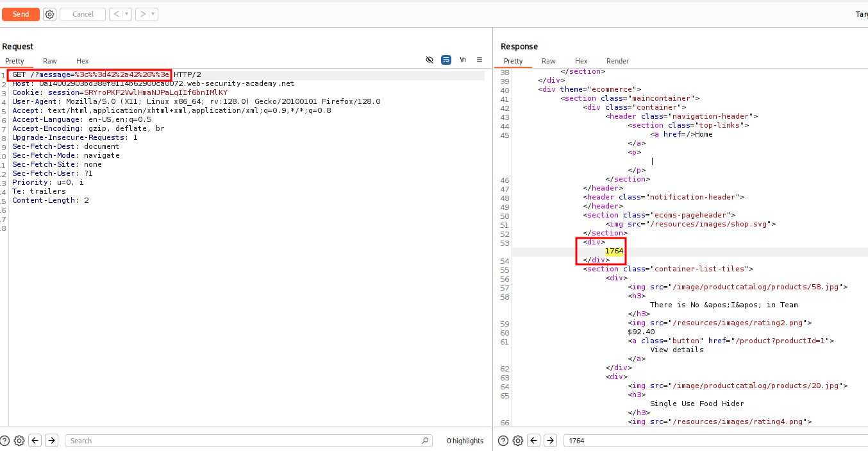Screen dimensions: 868x451
Task: Open request send settings gear beside Send
Action: tap(50, 14)
